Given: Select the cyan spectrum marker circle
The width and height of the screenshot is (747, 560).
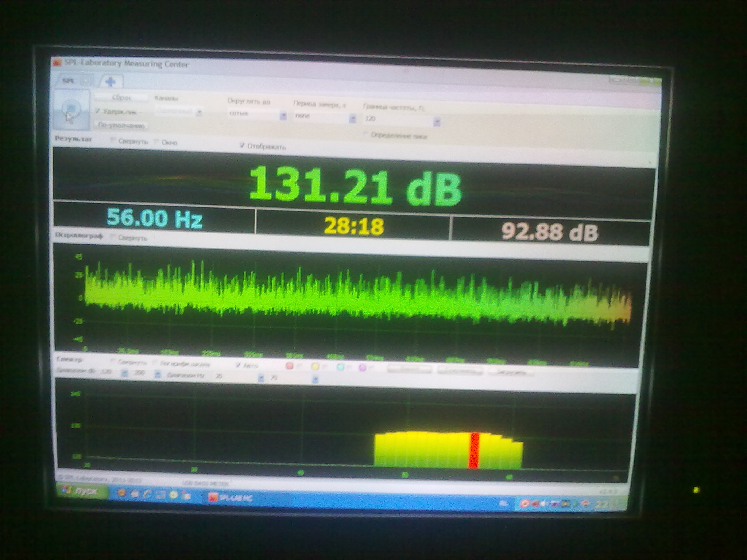Looking at the screenshot, I should point(341,367).
